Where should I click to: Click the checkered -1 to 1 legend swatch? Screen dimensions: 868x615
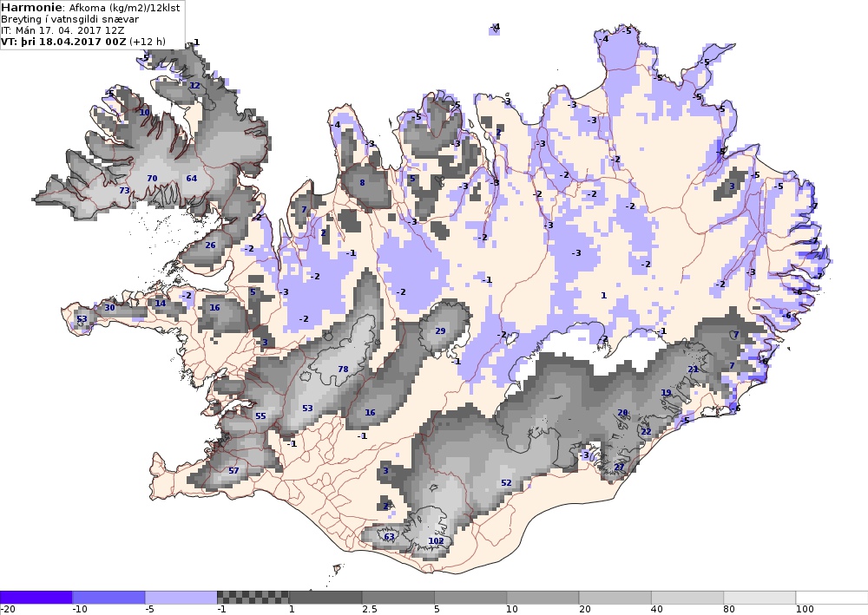(253, 598)
